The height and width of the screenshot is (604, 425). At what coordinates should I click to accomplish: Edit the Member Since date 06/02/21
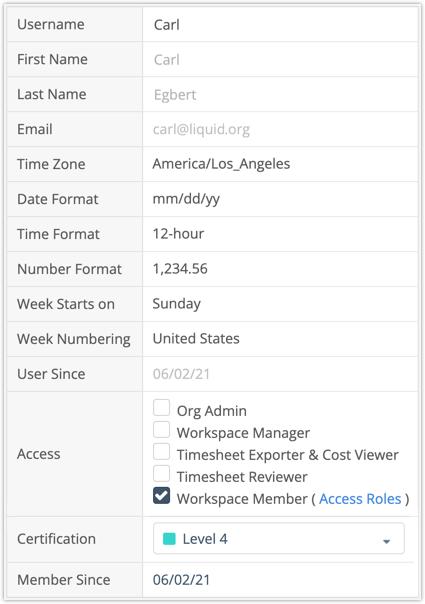coord(181,580)
